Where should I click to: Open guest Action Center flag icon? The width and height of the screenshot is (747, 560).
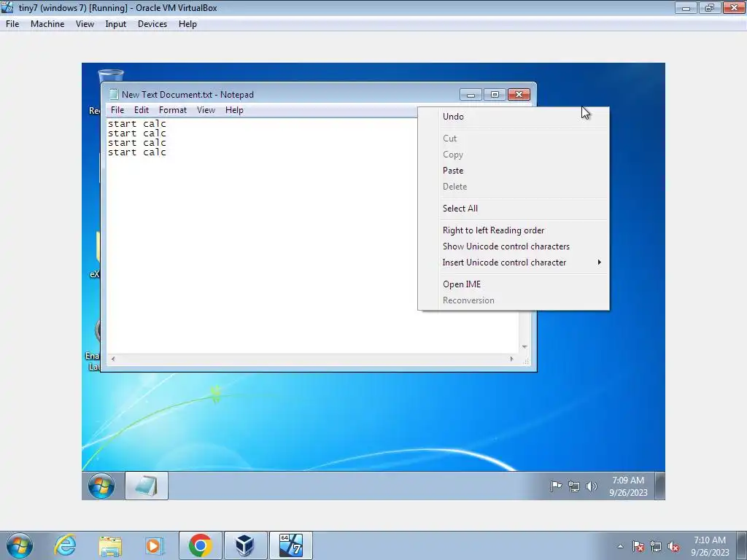(x=556, y=486)
